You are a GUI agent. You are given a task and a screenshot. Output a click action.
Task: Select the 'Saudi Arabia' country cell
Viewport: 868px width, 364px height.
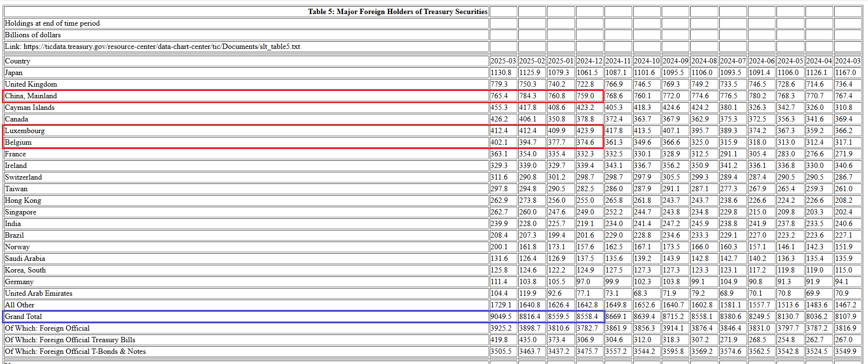coord(246,258)
